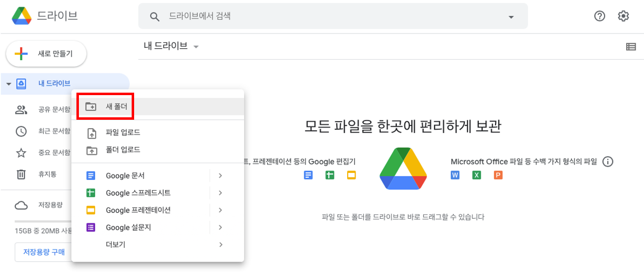Viewport: 644px width, 276px height.
Task: Click the 새 폴더 folder-plus icon
Action: pyautogui.click(x=91, y=106)
